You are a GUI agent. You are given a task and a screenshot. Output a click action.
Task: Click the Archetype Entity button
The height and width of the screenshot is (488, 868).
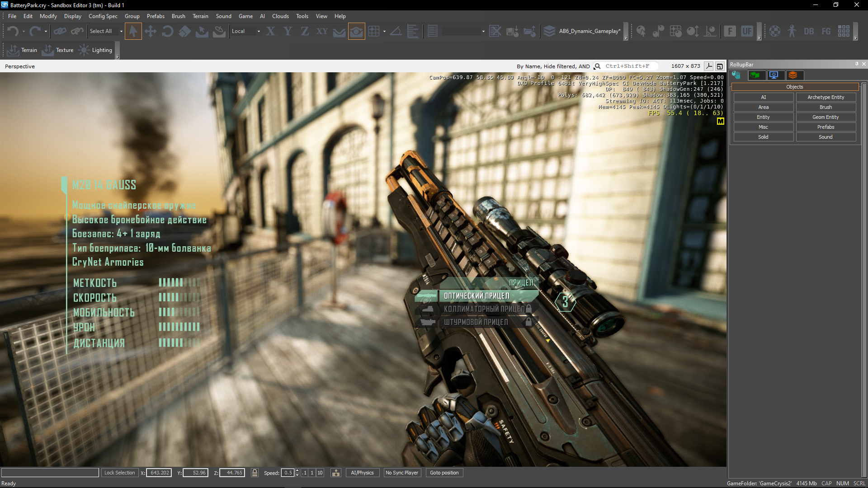pyautogui.click(x=826, y=97)
